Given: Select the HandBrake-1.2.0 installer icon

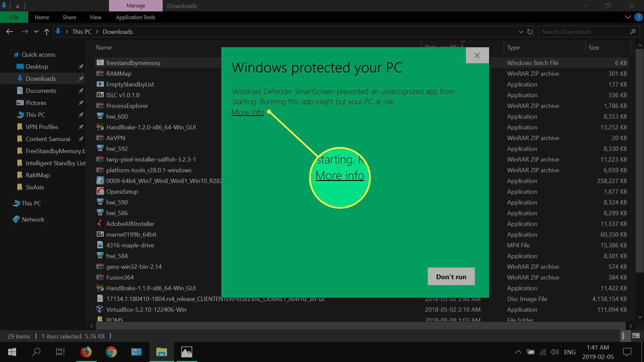Looking at the screenshot, I should [x=100, y=127].
